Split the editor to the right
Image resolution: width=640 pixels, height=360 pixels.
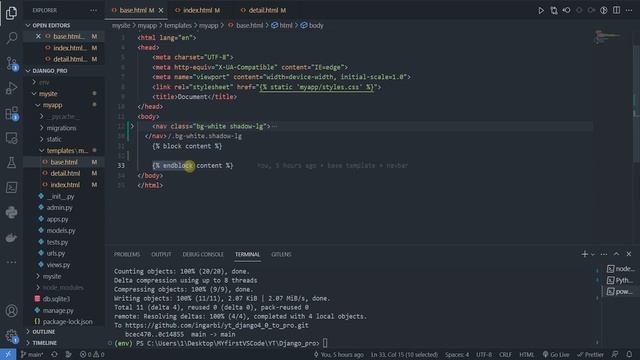616,10
